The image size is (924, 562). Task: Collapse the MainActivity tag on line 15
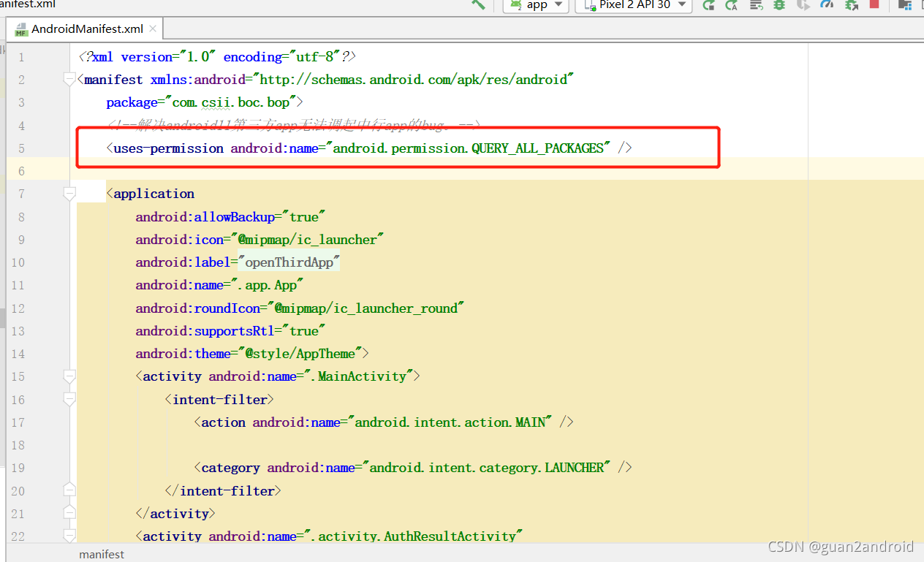pyautogui.click(x=69, y=376)
